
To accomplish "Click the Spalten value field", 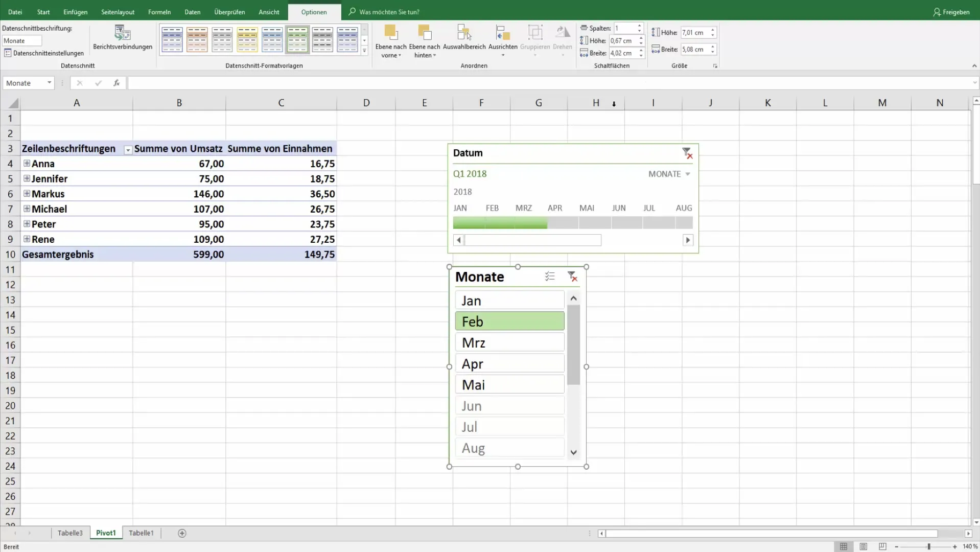I will (624, 28).
